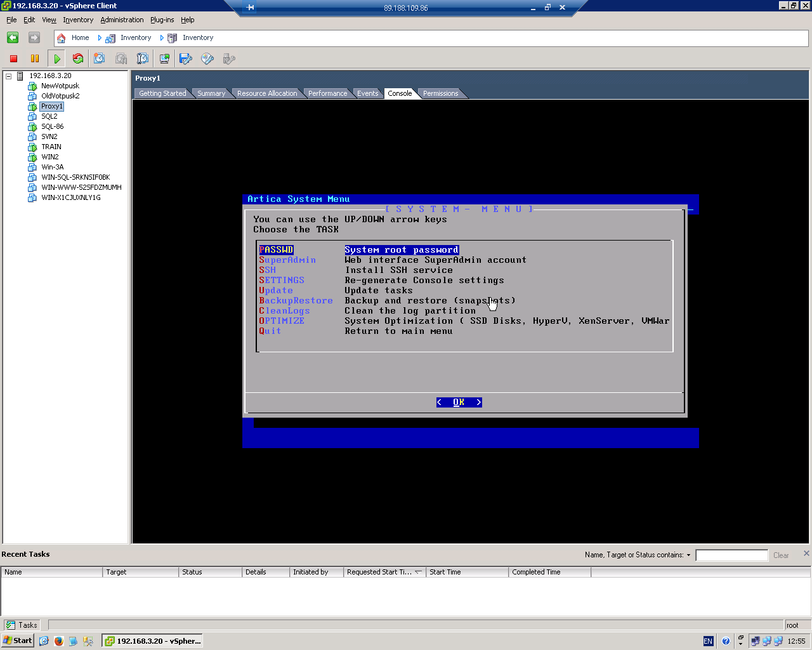The width and height of the screenshot is (812, 650).
Task: Open the Help menu
Action: 187,20
